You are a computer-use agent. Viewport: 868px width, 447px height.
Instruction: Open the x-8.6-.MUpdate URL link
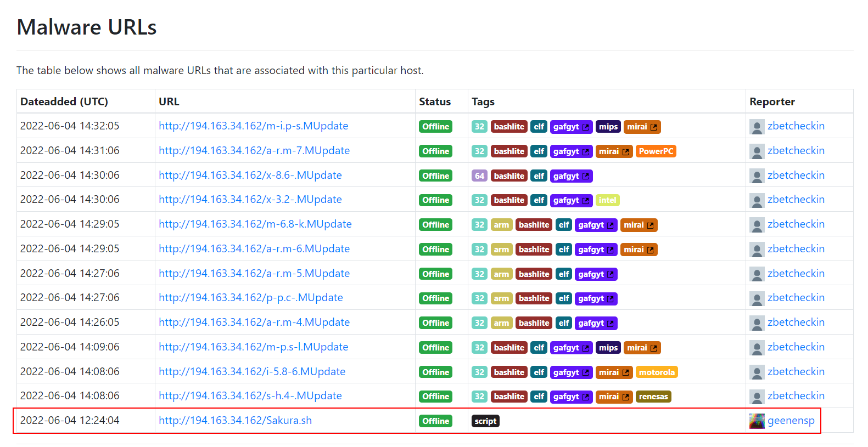tap(250, 175)
